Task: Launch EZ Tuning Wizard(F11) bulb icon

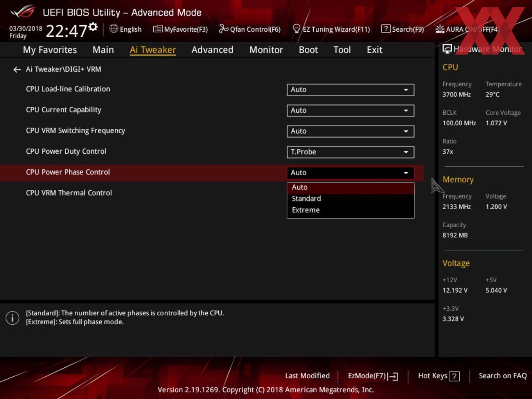Action: 297,29
